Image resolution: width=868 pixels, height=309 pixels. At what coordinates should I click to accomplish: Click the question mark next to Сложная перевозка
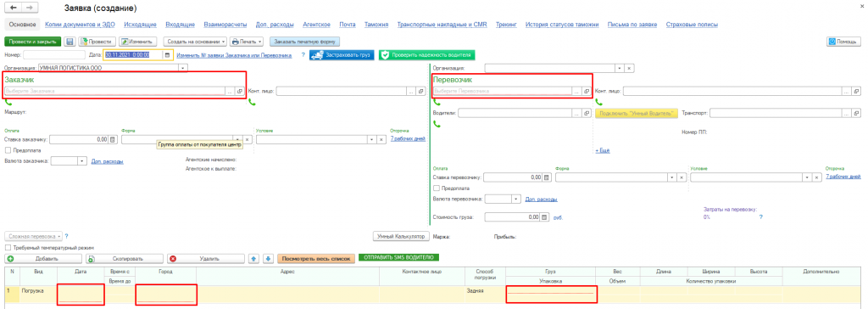66,236
